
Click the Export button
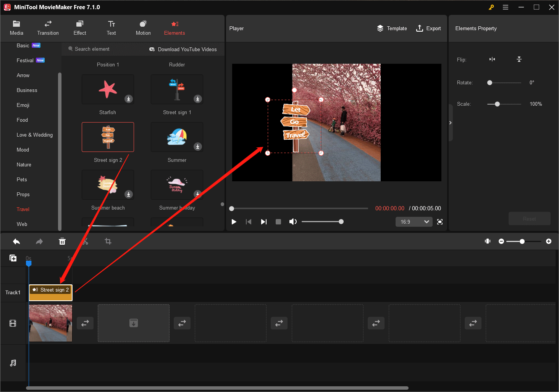coord(428,28)
